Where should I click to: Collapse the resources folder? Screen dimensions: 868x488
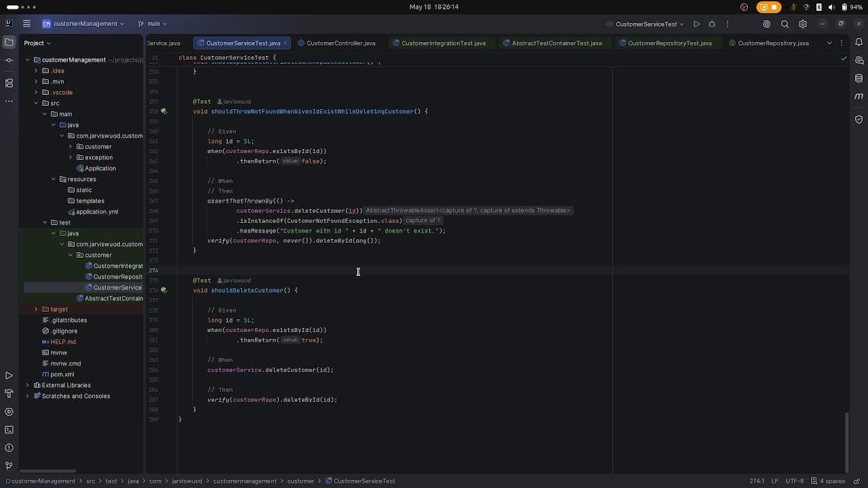[54, 179]
